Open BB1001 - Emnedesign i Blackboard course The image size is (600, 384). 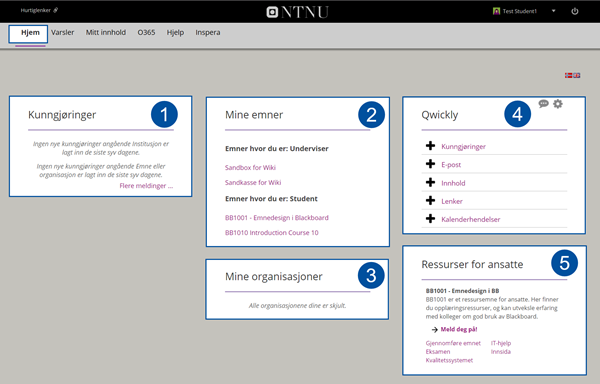click(277, 218)
